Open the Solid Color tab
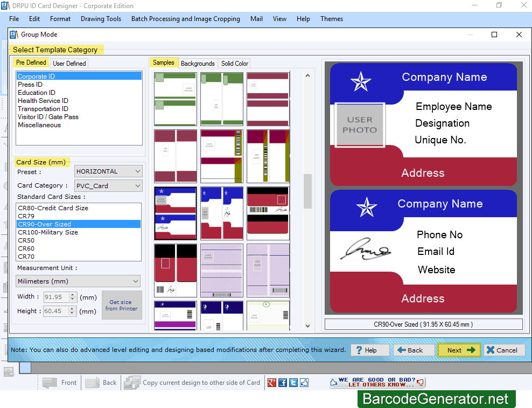Image resolution: width=532 pixels, height=408 pixels. (x=234, y=64)
